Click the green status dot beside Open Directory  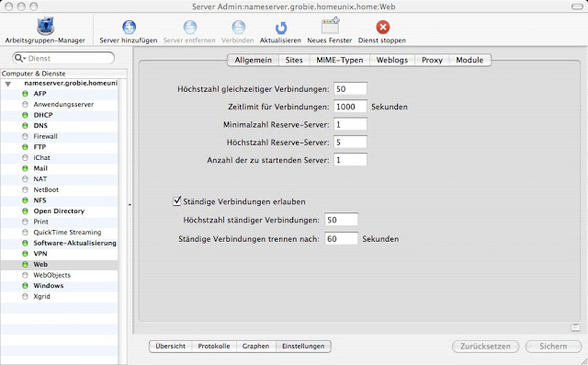[x=25, y=211]
